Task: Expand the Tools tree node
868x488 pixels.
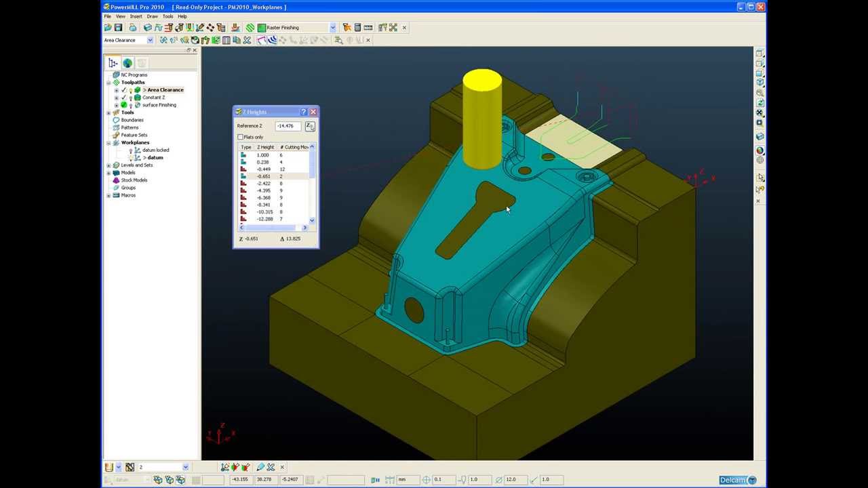Action: [108, 113]
